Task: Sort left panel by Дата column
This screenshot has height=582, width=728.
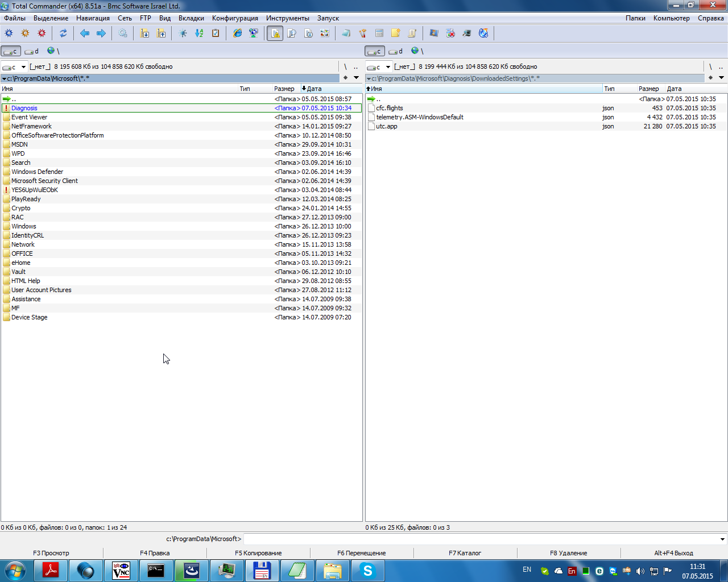Action: [x=331, y=89]
